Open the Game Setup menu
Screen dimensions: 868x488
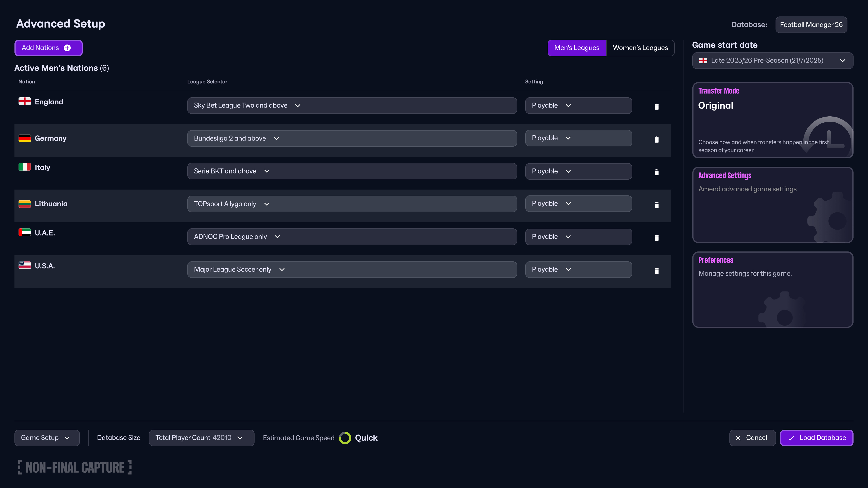pyautogui.click(x=47, y=438)
